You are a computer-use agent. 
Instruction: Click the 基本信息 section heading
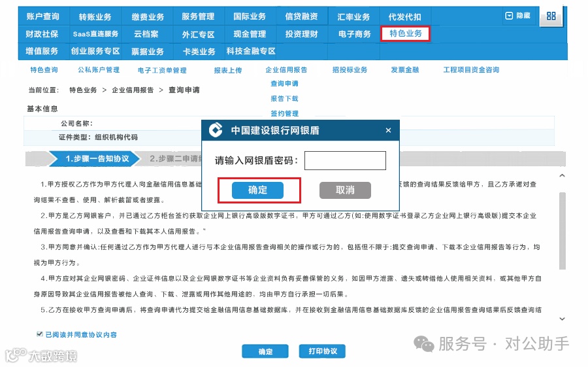pos(42,109)
